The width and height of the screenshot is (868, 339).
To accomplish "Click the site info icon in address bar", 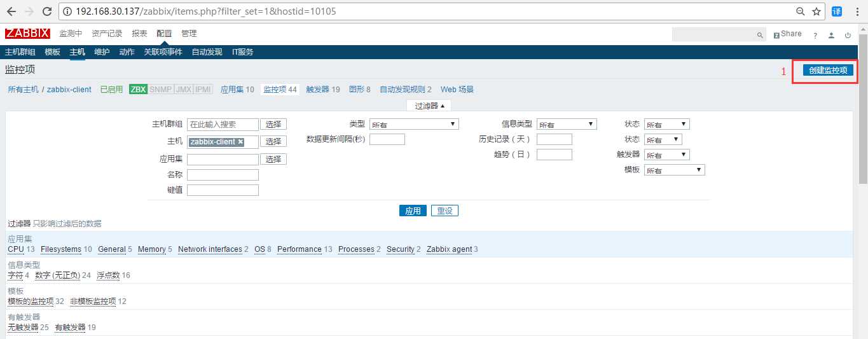I will (67, 11).
